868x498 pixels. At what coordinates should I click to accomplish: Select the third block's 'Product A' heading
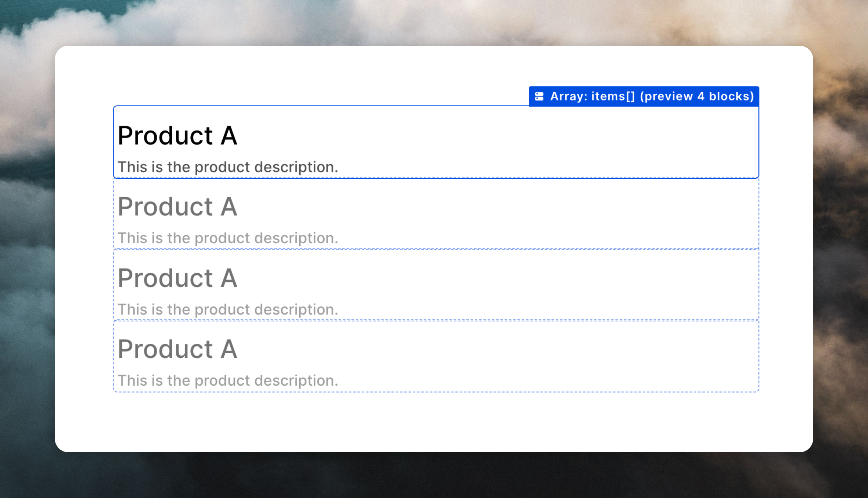[x=177, y=278]
